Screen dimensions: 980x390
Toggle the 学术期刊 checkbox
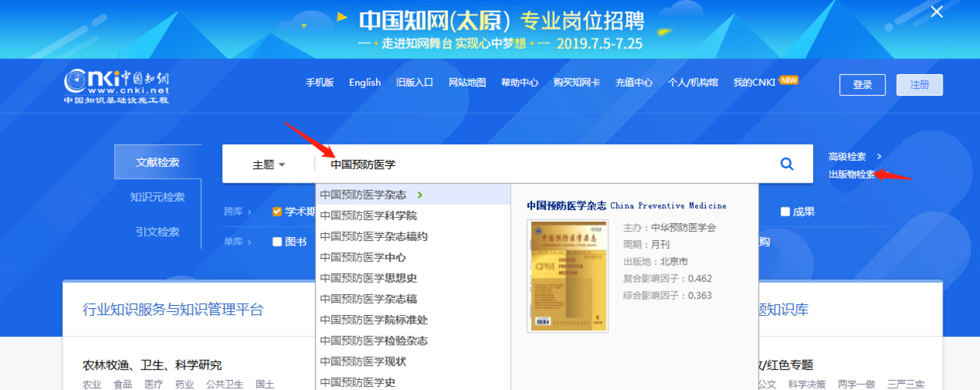point(277,212)
